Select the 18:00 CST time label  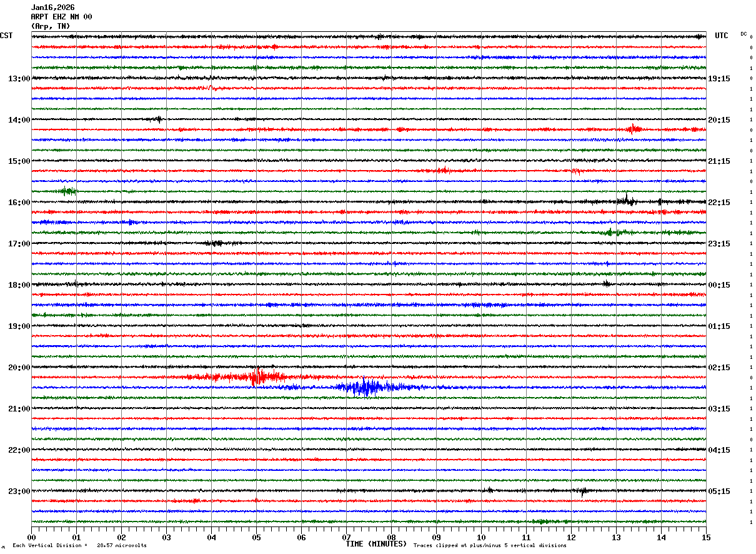coord(19,285)
